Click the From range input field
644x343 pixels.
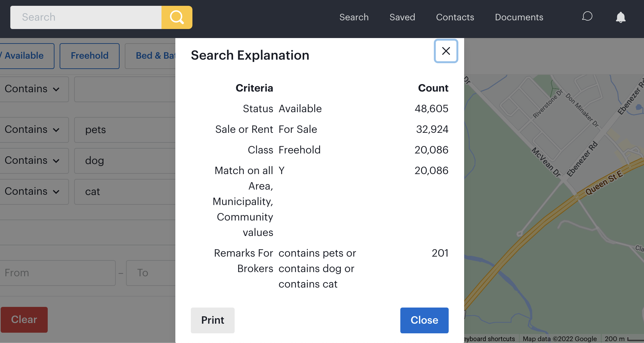pos(57,273)
